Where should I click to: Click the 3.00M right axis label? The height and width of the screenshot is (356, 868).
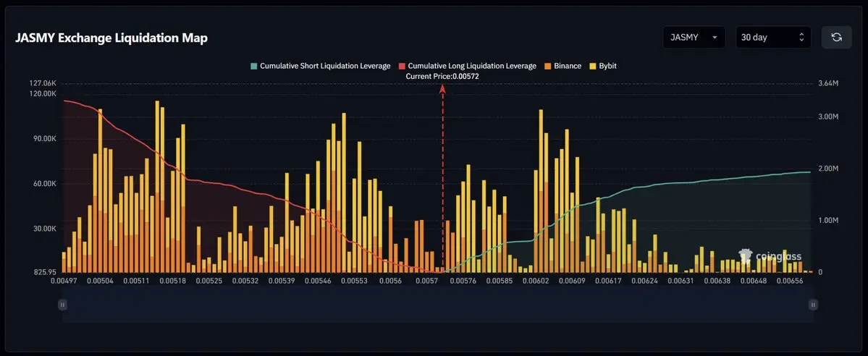pos(828,116)
